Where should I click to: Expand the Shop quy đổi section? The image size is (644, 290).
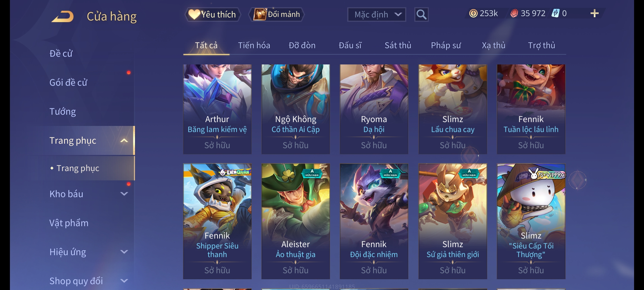pos(124,281)
